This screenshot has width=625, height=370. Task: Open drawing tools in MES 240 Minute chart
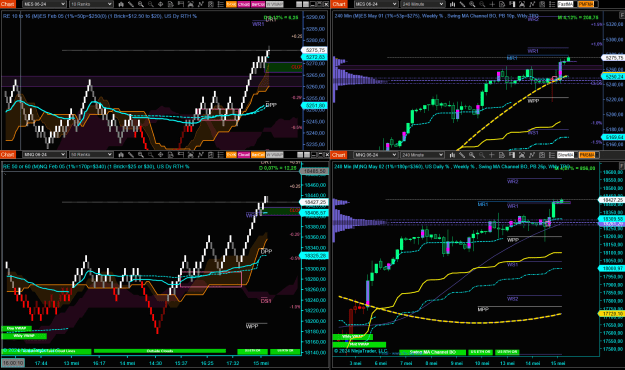pyautogui.click(x=462, y=4)
